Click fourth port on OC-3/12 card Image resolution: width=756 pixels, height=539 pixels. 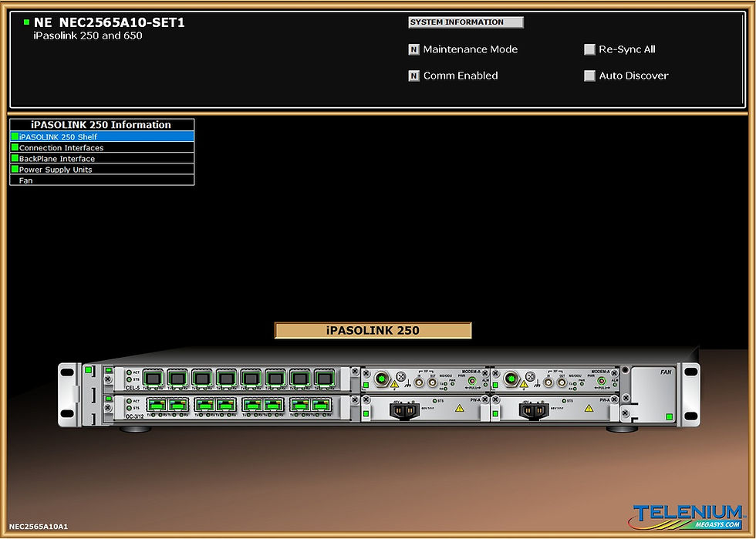[226, 404]
